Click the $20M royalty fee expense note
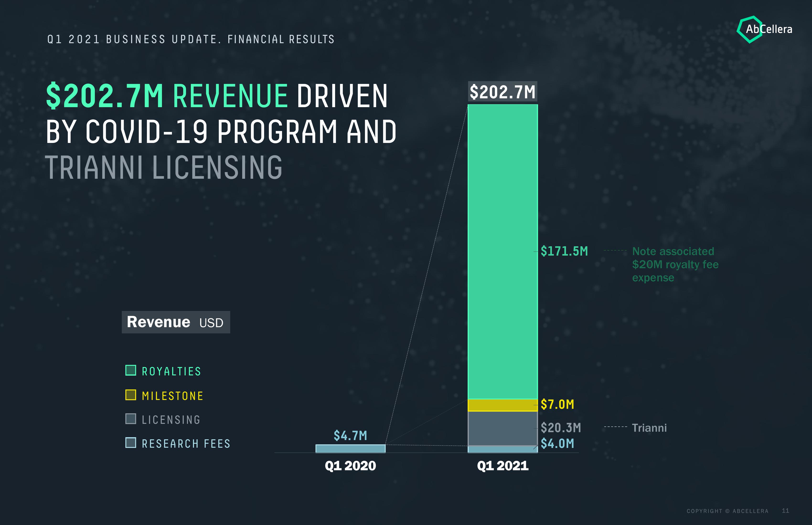This screenshot has width=812, height=525. (x=675, y=265)
